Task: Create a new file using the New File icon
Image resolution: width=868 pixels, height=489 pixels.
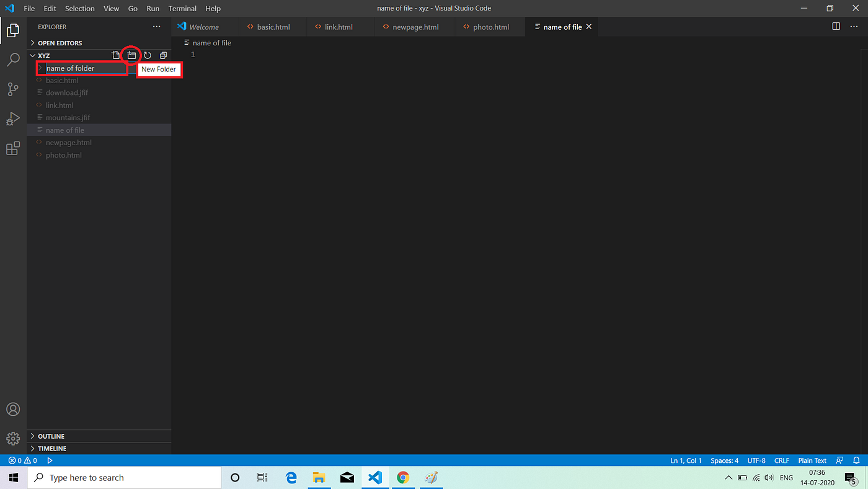Action: [115, 55]
